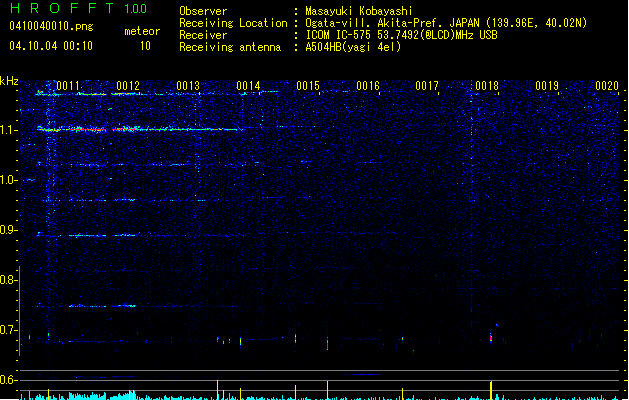The width and height of the screenshot is (629, 400).
Task: Click the 0.7 kHz axis label
Action: click(x=9, y=330)
